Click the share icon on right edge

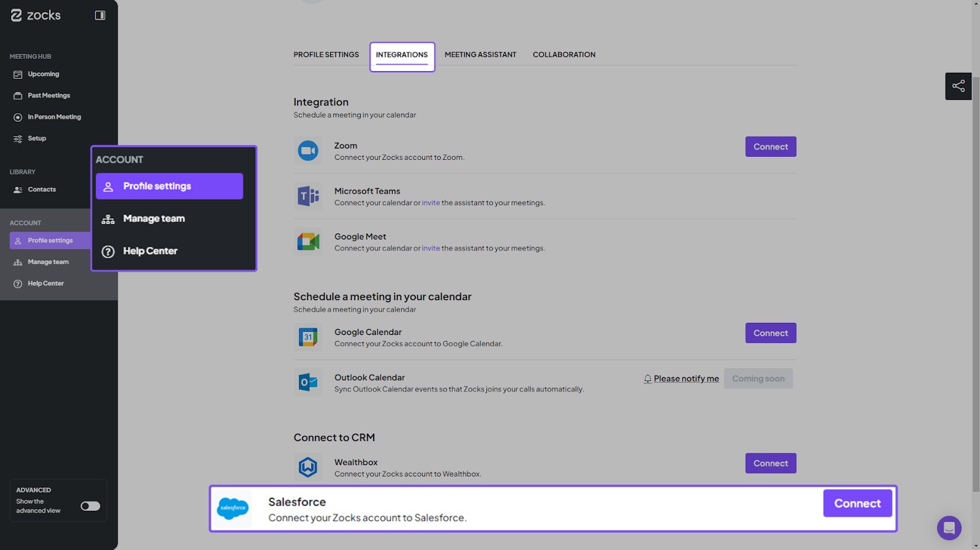959,86
